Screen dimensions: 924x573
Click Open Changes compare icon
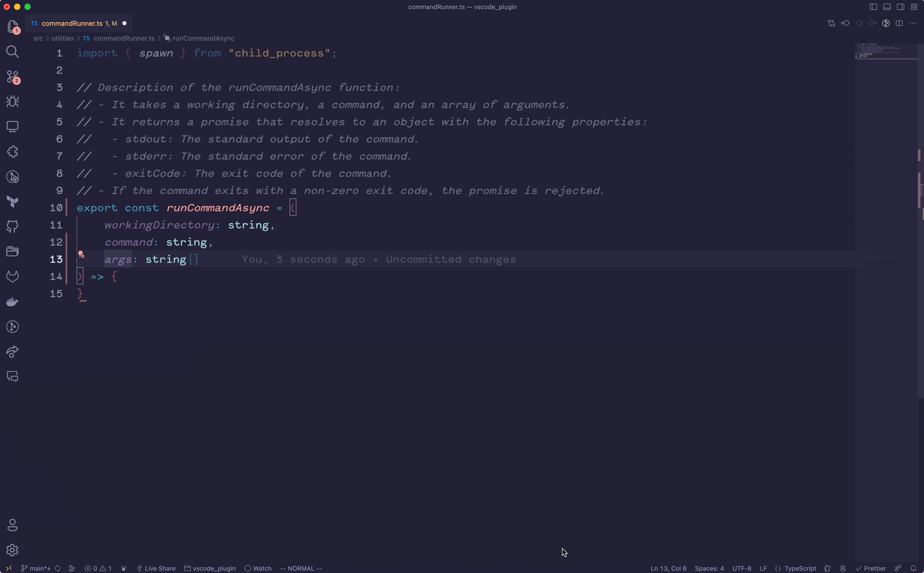coord(831,23)
